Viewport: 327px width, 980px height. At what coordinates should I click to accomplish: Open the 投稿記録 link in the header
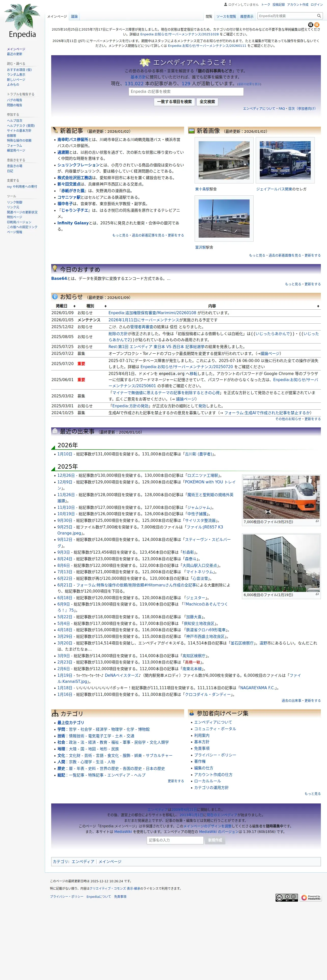pos(279,5)
